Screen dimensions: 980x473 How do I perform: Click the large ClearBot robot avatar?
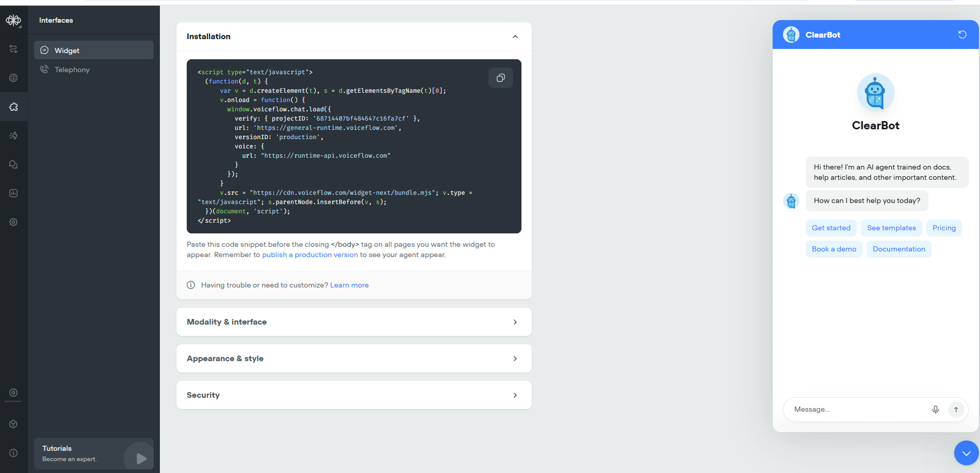point(875,93)
